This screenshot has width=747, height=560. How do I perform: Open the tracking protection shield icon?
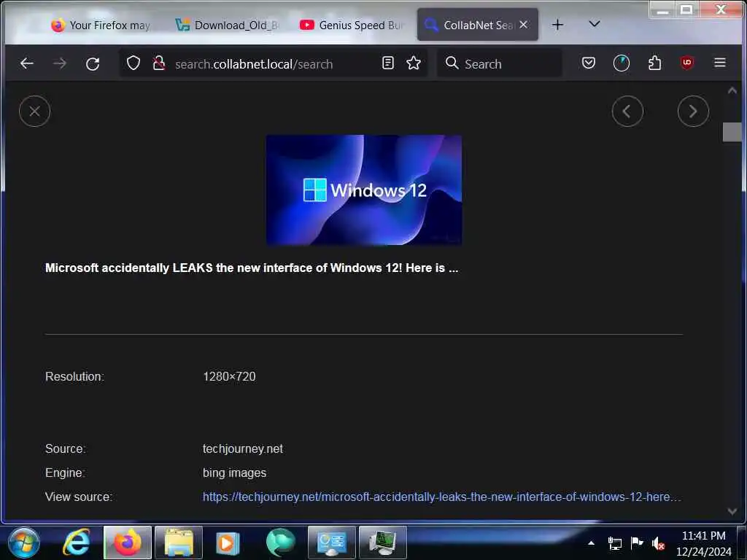[133, 63]
